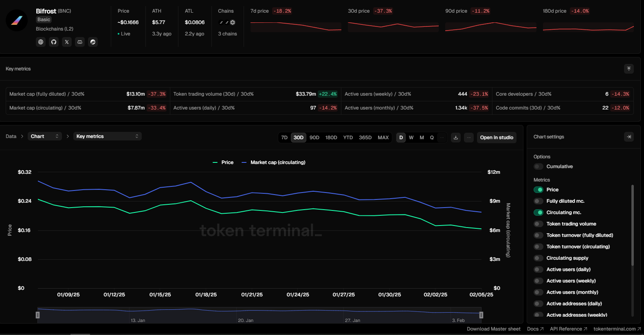Image resolution: width=644 pixels, height=335 pixels.
Task: Click the Bifrost project logo
Action: coord(17,20)
